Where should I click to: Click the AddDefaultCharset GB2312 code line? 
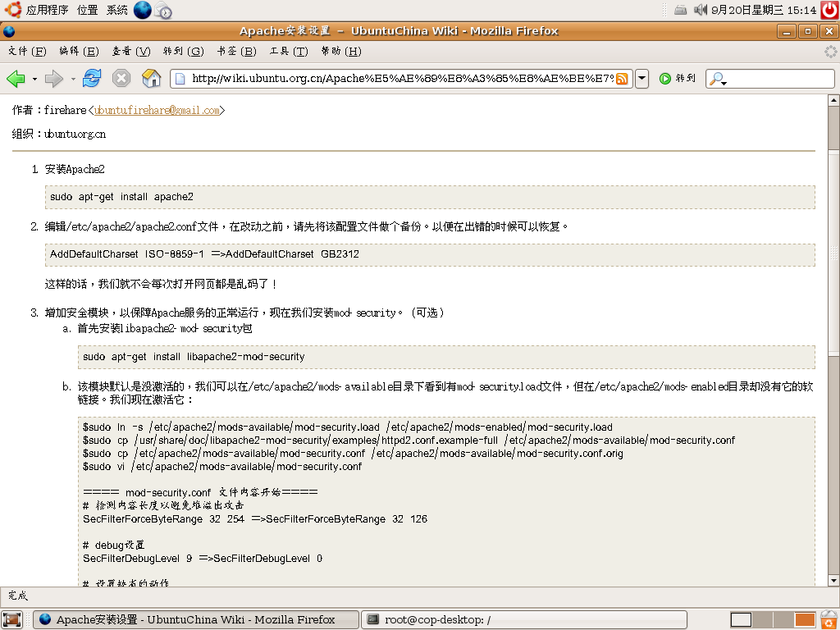[x=204, y=254]
